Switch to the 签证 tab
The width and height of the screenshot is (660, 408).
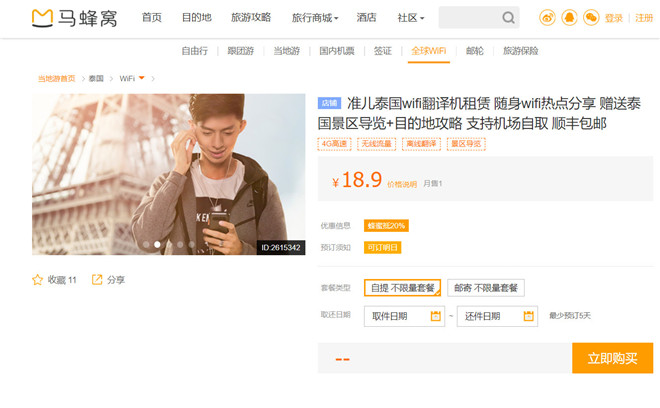[383, 51]
